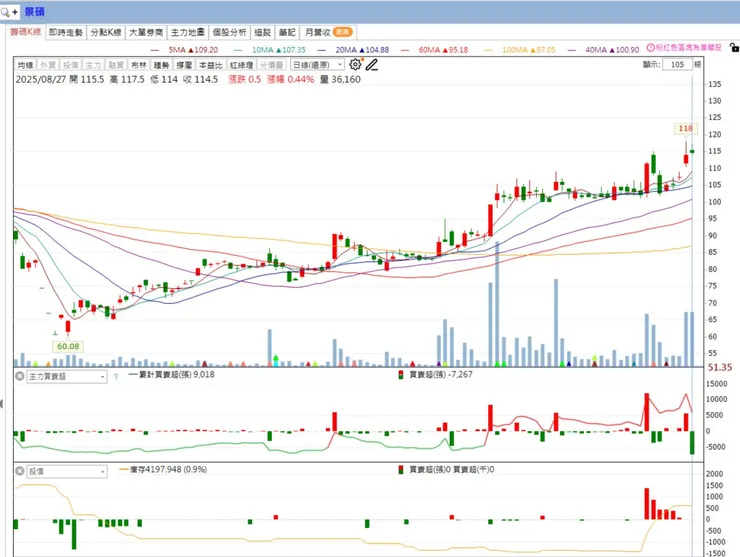Toggle the 主力 overlay button
The image size is (740, 557).
pyautogui.click(x=93, y=65)
